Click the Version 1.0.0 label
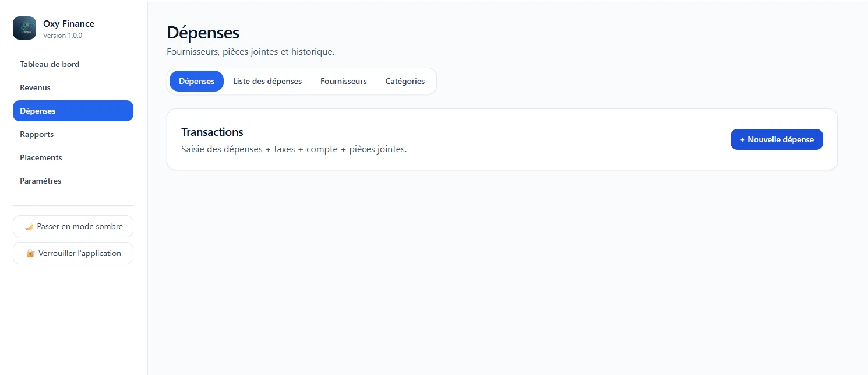 tap(62, 36)
